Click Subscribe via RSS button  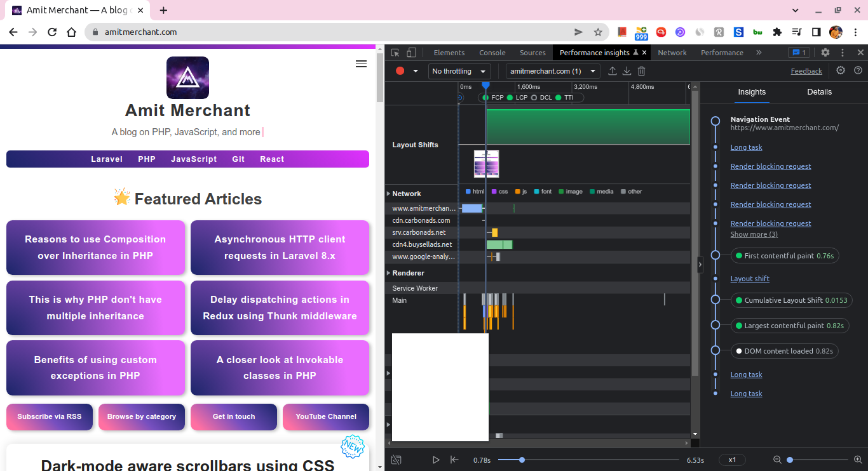coord(50,416)
